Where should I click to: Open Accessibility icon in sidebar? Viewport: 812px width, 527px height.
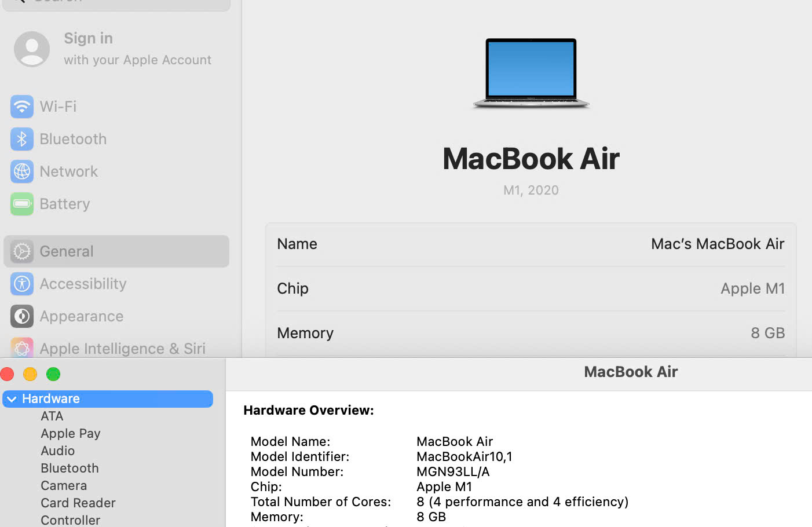(x=21, y=284)
